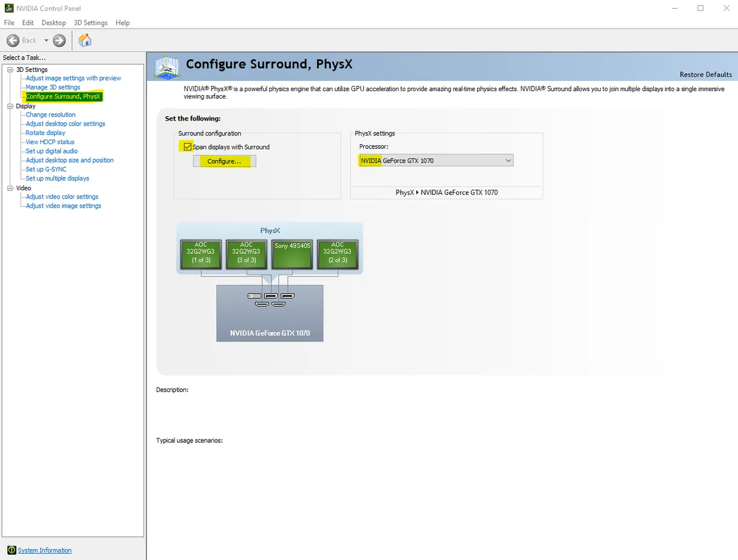Open Set up multiple displays
738x560 pixels.
tap(58, 178)
